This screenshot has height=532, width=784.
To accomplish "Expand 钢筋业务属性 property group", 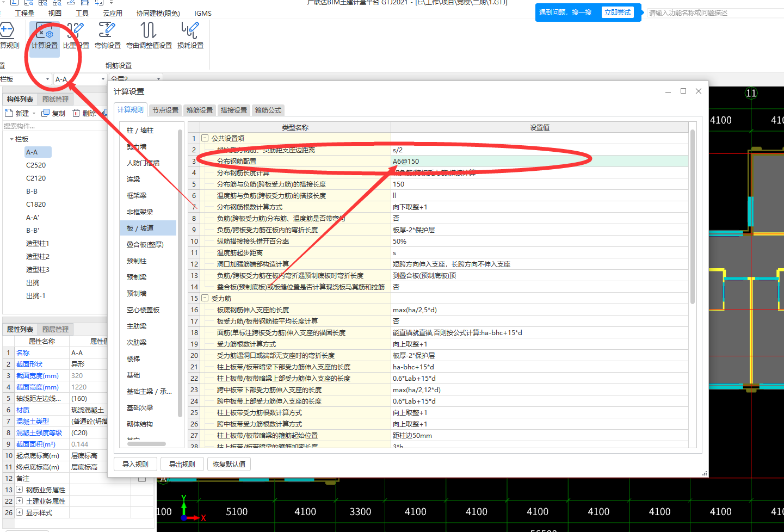I will (x=19, y=490).
